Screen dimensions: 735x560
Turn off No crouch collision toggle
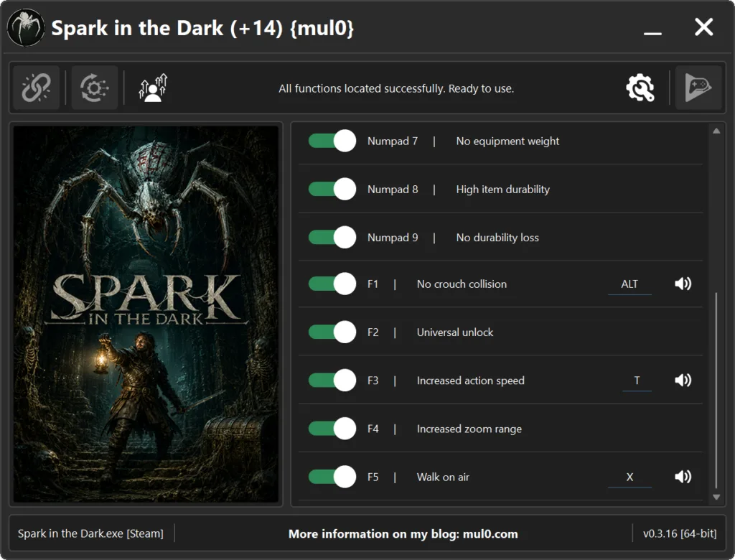coord(332,284)
